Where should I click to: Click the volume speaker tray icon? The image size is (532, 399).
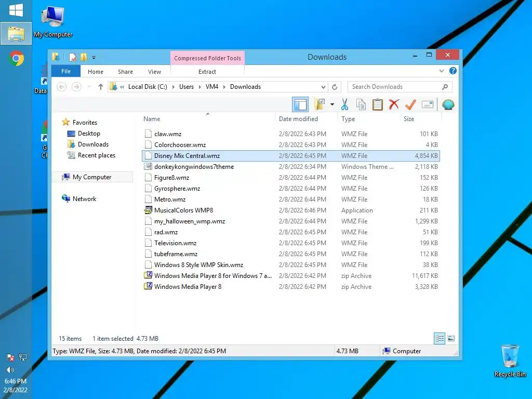pyautogui.click(x=10, y=370)
